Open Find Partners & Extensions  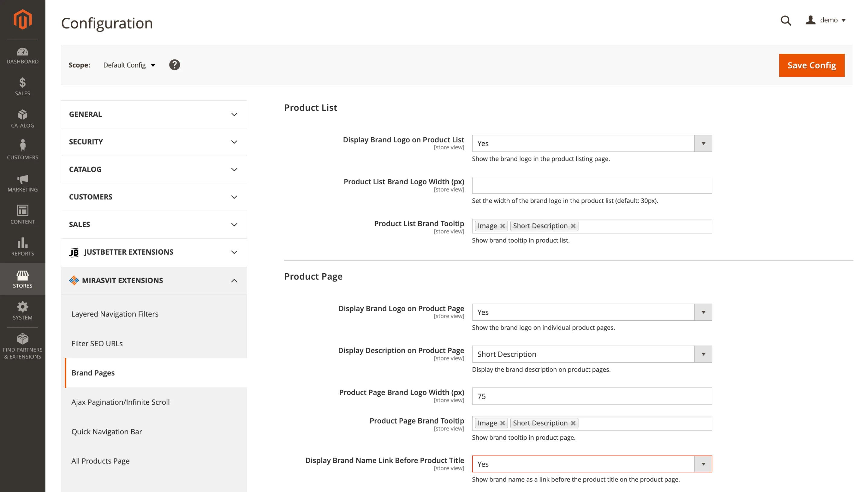coord(22,345)
